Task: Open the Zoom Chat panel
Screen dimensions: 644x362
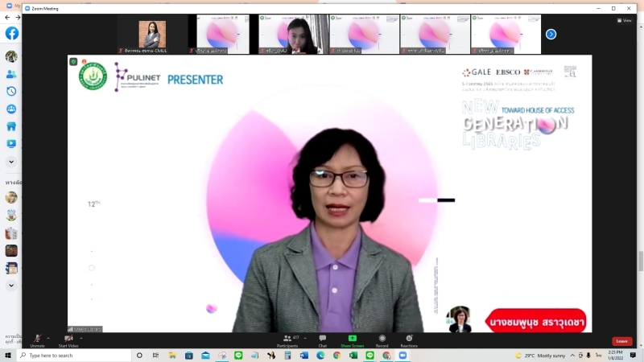Action: [322, 339]
